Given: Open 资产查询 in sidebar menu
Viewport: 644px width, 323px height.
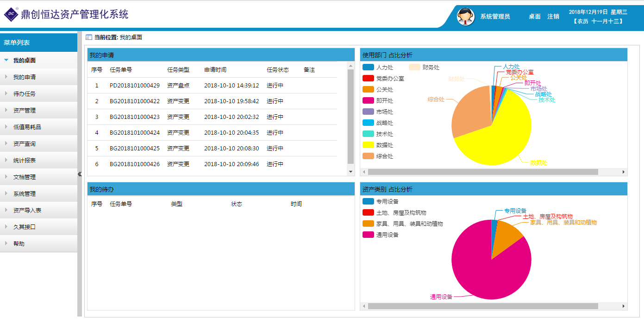Looking at the screenshot, I should tap(24, 144).
